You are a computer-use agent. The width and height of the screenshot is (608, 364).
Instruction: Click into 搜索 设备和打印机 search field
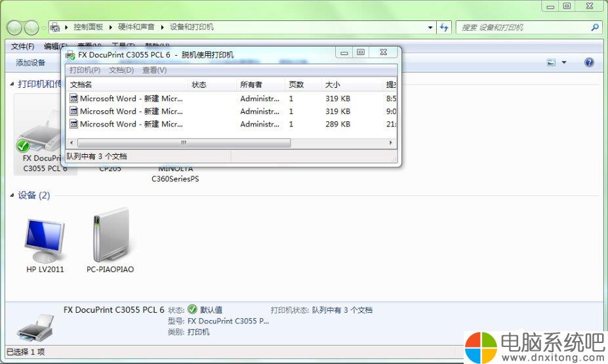(x=523, y=28)
